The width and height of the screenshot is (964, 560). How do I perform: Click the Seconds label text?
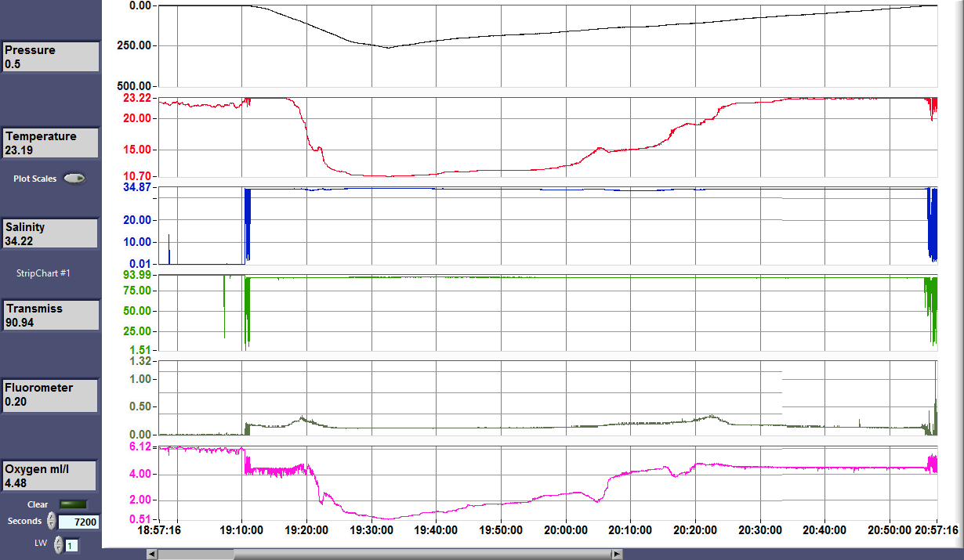(x=25, y=521)
